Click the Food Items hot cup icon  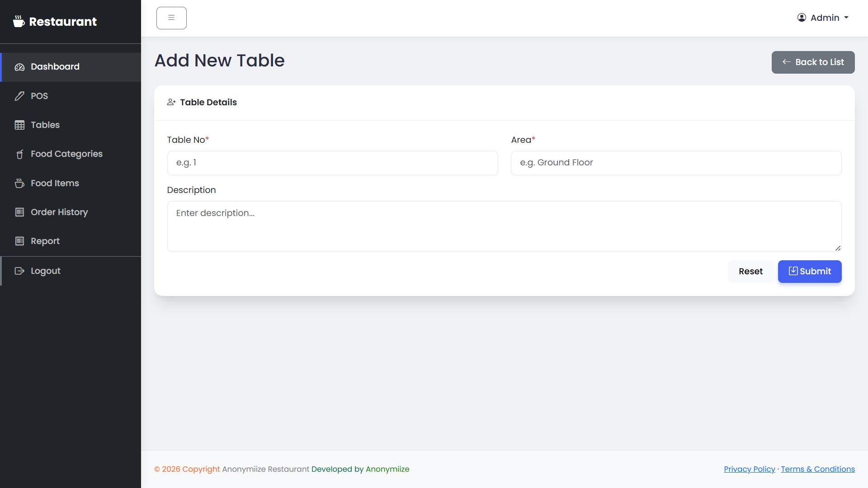19,183
